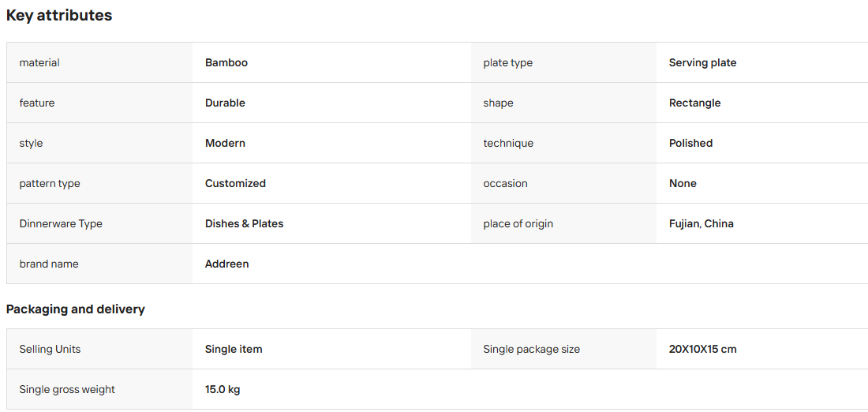Screen dimensions: 868x412
Task: Click the Customized pattern type value
Action: [x=235, y=183]
